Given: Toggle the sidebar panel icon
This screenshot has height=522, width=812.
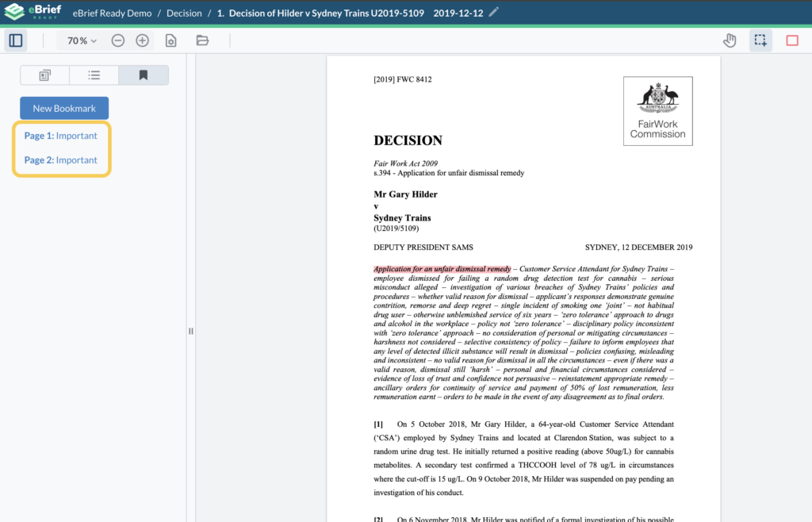Looking at the screenshot, I should point(16,40).
